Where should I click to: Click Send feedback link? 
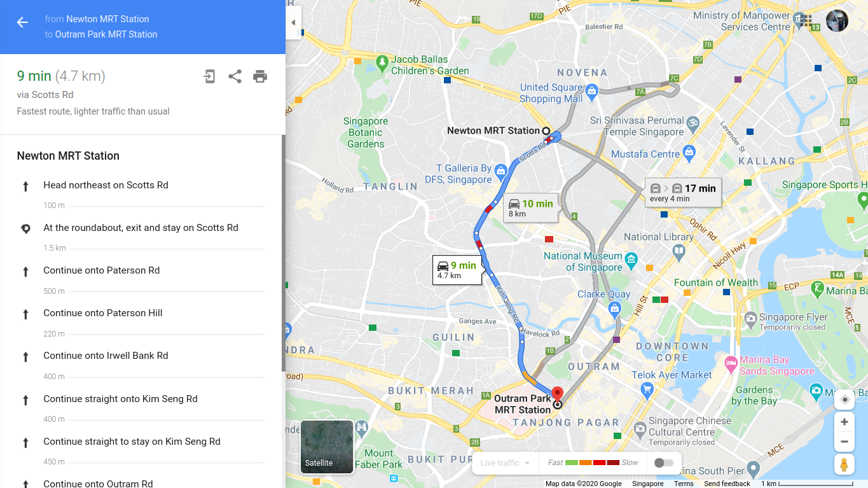pos(727,484)
